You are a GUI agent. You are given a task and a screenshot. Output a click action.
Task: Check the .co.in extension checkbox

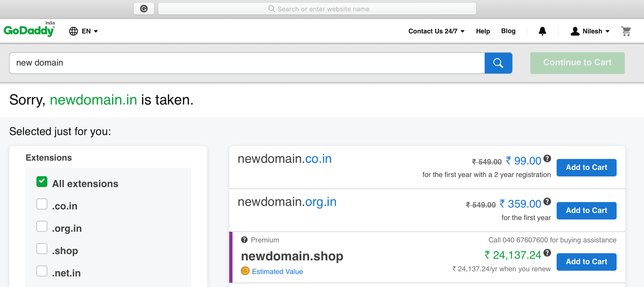42,204
